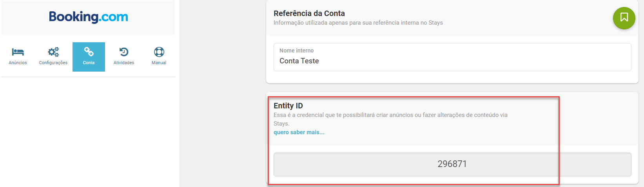Open Atividades via the history clock icon
The height and width of the screenshot is (187, 644).
tap(124, 52)
